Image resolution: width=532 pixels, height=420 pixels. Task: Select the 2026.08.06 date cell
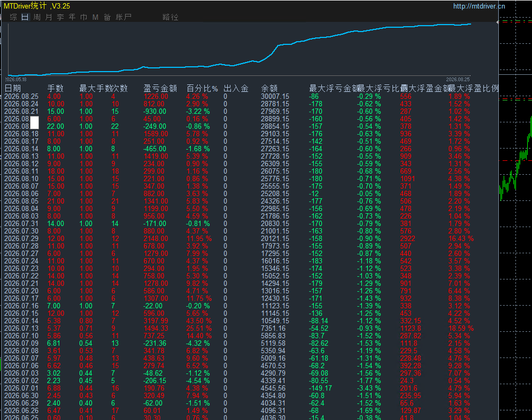click(21, 193)
